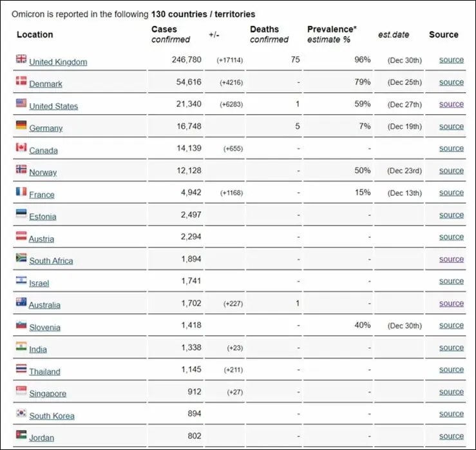Image resolution: width=476 pixels, height=450 pixels.
Task: Visit the source link in Australia row
Action: click(x=452, y=303)
